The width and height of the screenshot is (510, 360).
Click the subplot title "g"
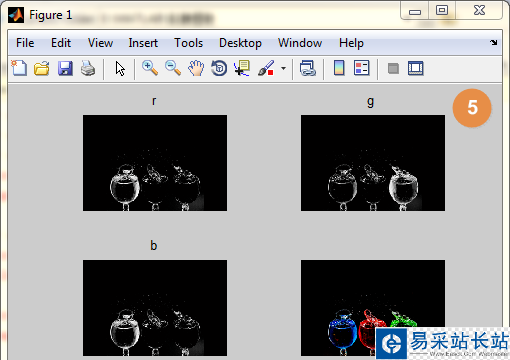[371, 102]
